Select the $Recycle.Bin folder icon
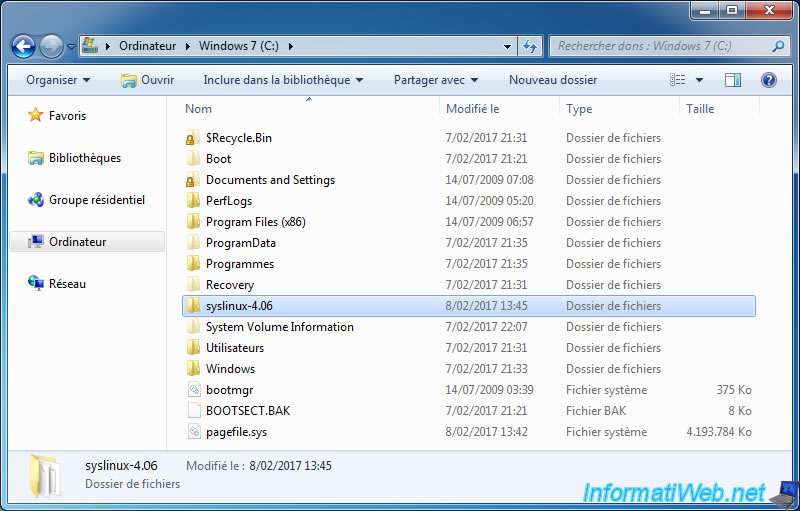This screenshot has width=800, height=511. (193, 138)
